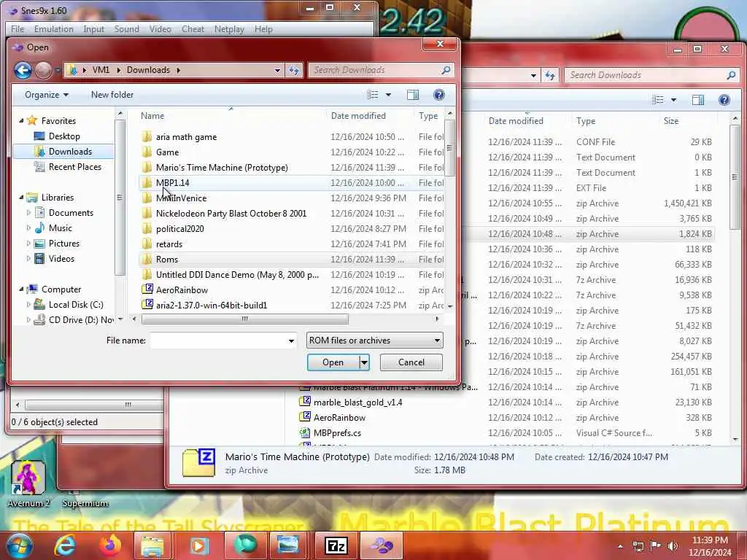Click the clock in the taskbar
Image resolution: width=747 pixels, height=560 pixels.
709,546
